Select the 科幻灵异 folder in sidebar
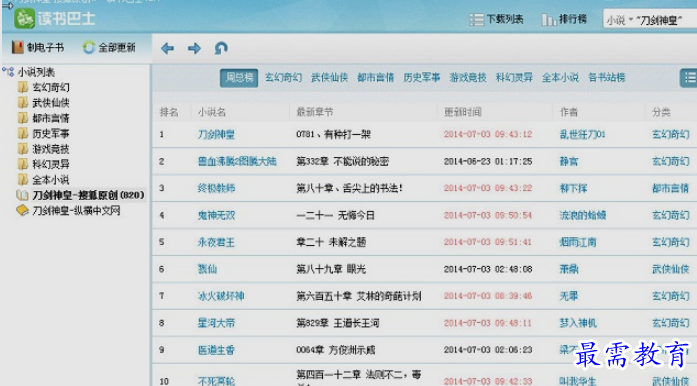The image size is (697, 386). point(44,164)
